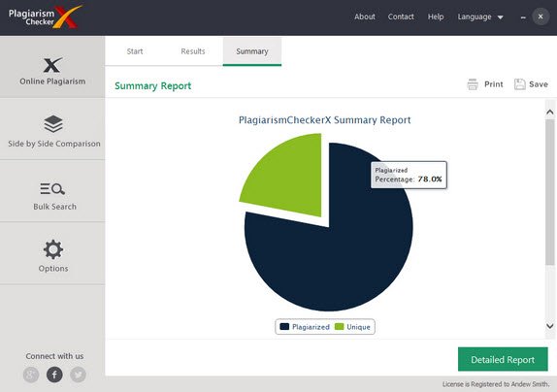Open the Twitter social icon
This screenshot has height=392, width=557.
click(x=78, y=375)
